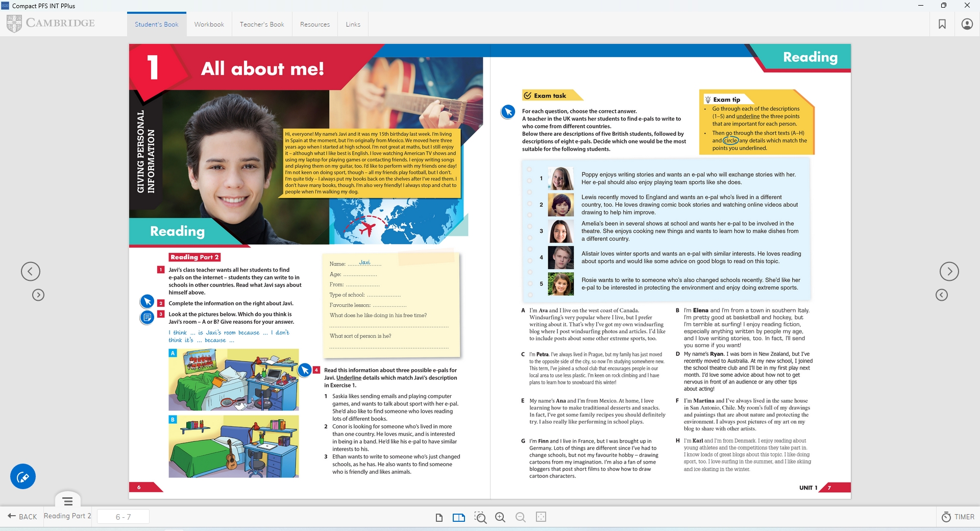Click the interactive cursor icon next to exercise 2
980x531 pixels.
[147, 301]
